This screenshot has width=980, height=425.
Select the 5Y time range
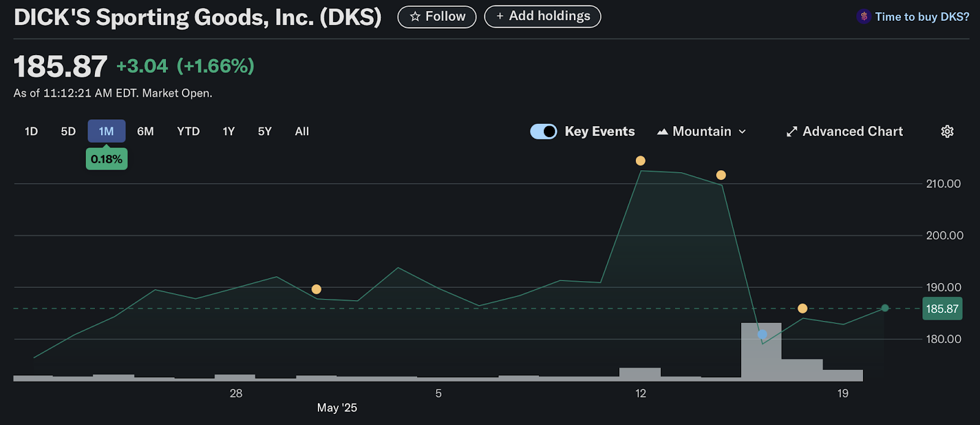(265, 132)
